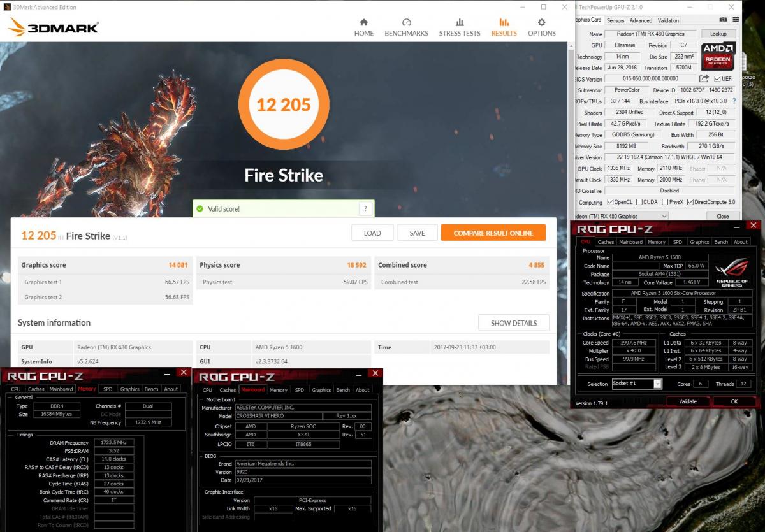Open the RX 480 graphics card dropdown in GPU-Z
The width and height of the screenshot is (765, 532).
pyautogui.click(x=664, y=216)
